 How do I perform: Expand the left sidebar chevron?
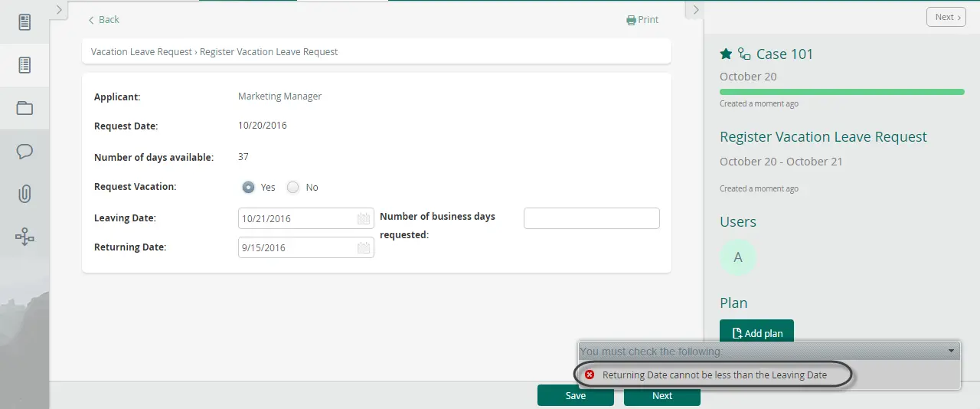click(x=60, y=9)
